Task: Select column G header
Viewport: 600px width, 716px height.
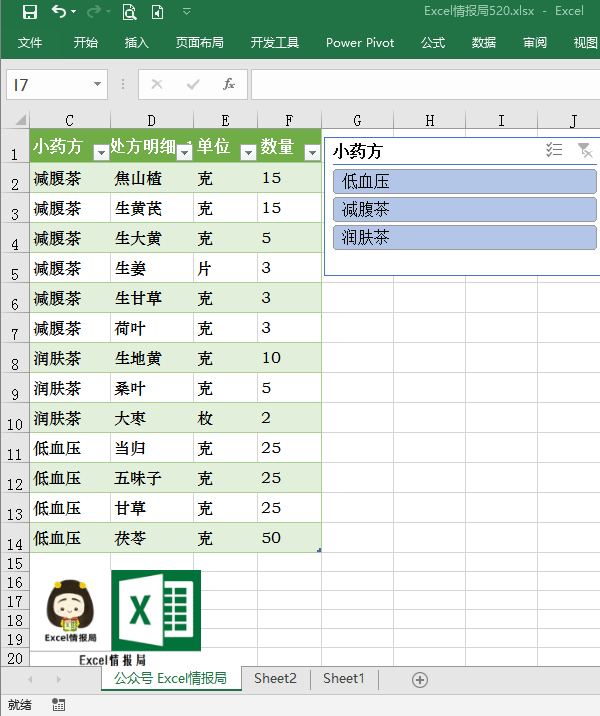Action: (x=357, y=120)
